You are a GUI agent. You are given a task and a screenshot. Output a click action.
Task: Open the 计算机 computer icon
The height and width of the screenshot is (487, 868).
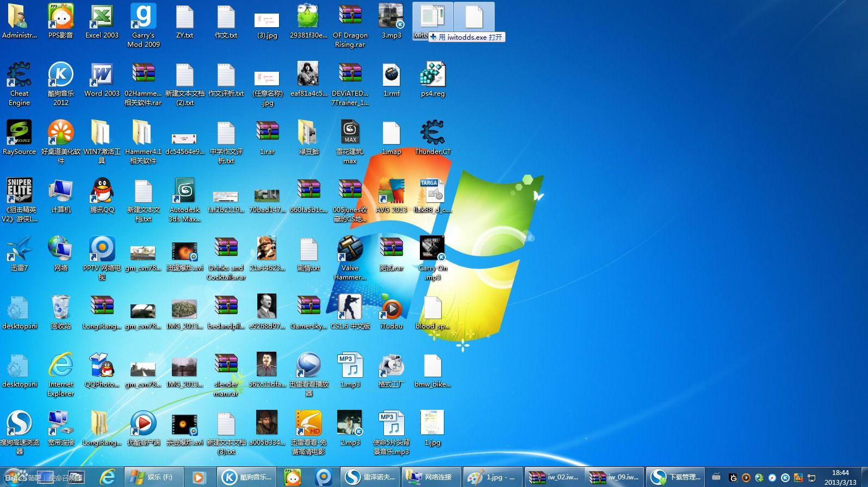click(60, 196)
